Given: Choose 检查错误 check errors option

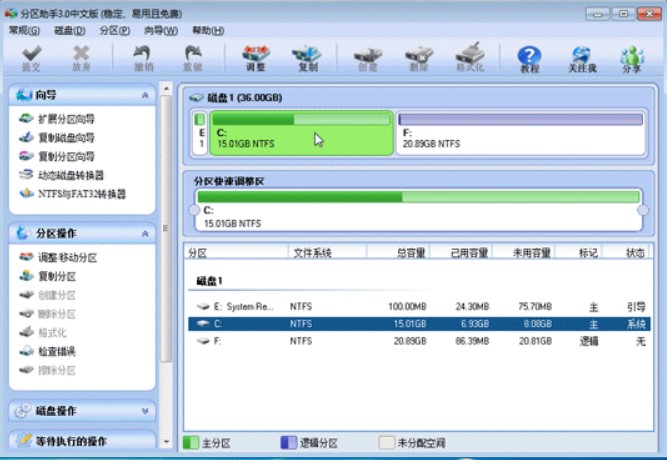Looking at the screenshot, I should tap(48, 351).
